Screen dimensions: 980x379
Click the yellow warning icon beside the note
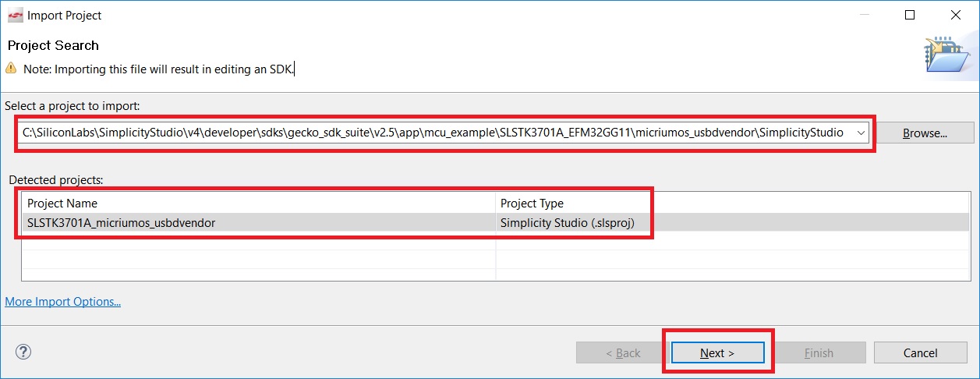(12, 68)
